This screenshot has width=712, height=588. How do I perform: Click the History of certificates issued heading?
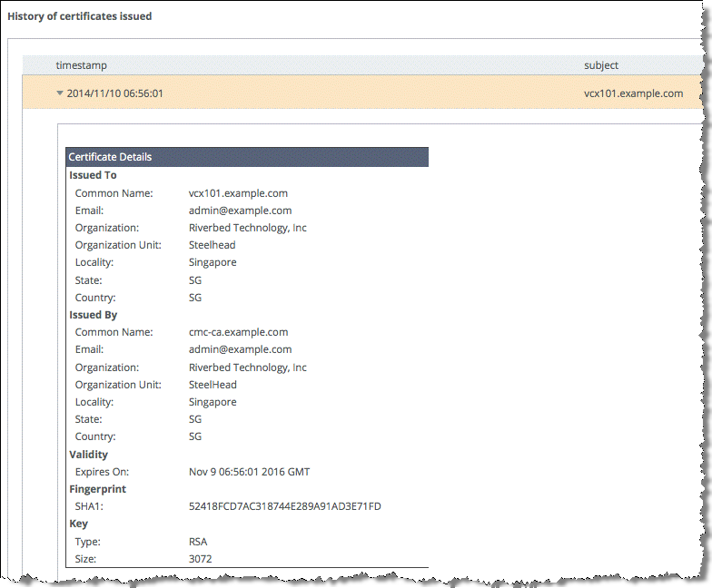point(80,16)
